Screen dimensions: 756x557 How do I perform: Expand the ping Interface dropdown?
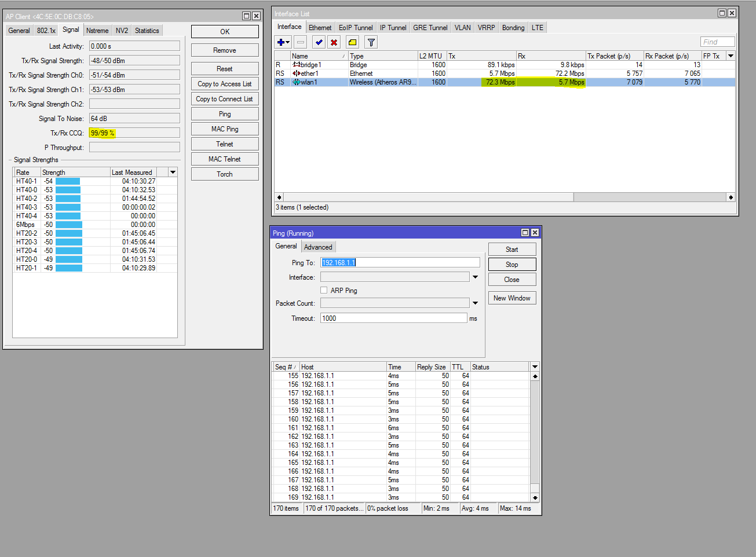tap(475, 277)
